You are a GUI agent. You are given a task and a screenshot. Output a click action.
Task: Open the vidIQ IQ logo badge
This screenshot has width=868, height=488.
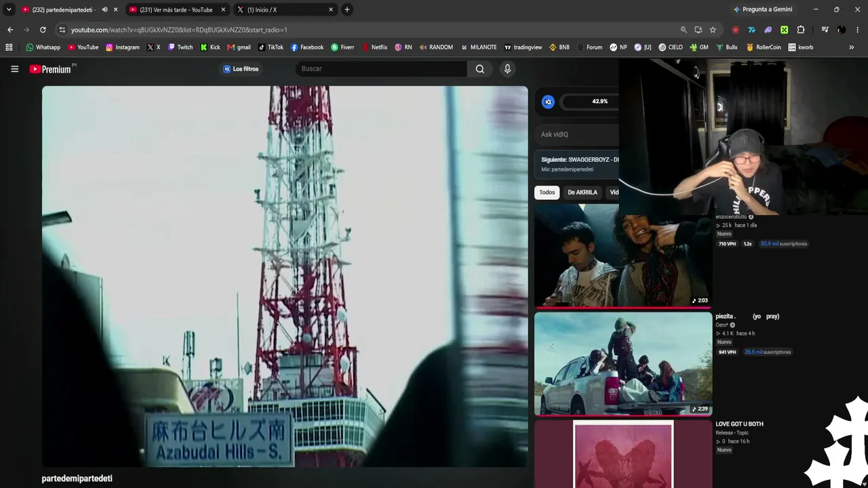click(549, 102)
